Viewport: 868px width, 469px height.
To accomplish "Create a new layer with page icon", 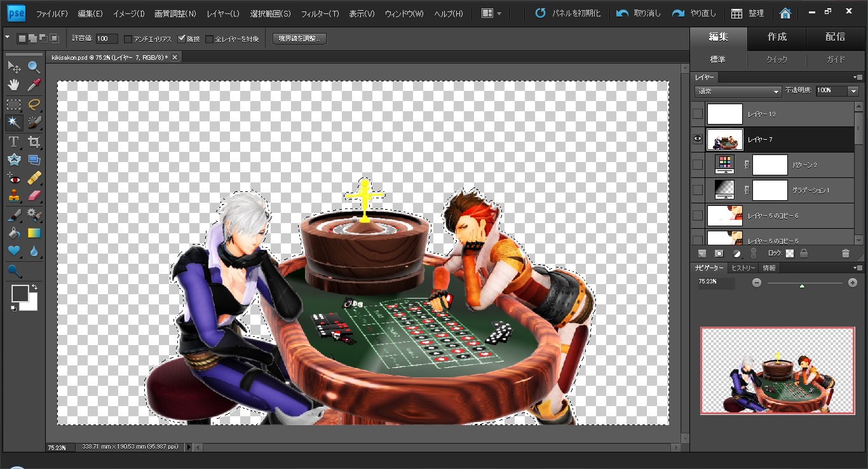I will [x=702, y=253].
